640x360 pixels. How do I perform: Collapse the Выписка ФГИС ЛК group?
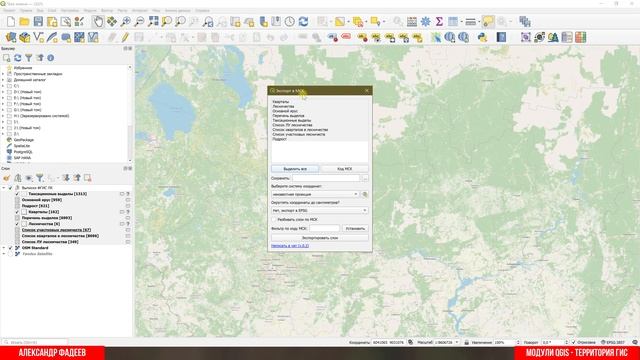click(x=4, y=188)
